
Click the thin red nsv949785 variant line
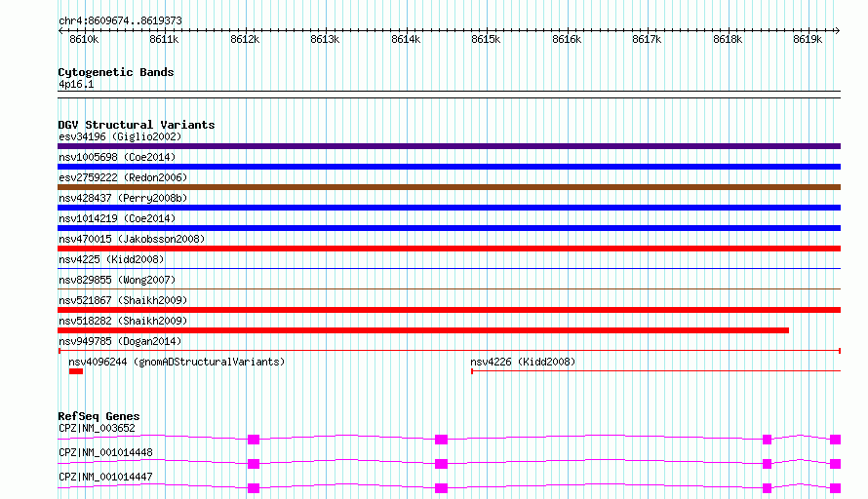click(449, 351)
